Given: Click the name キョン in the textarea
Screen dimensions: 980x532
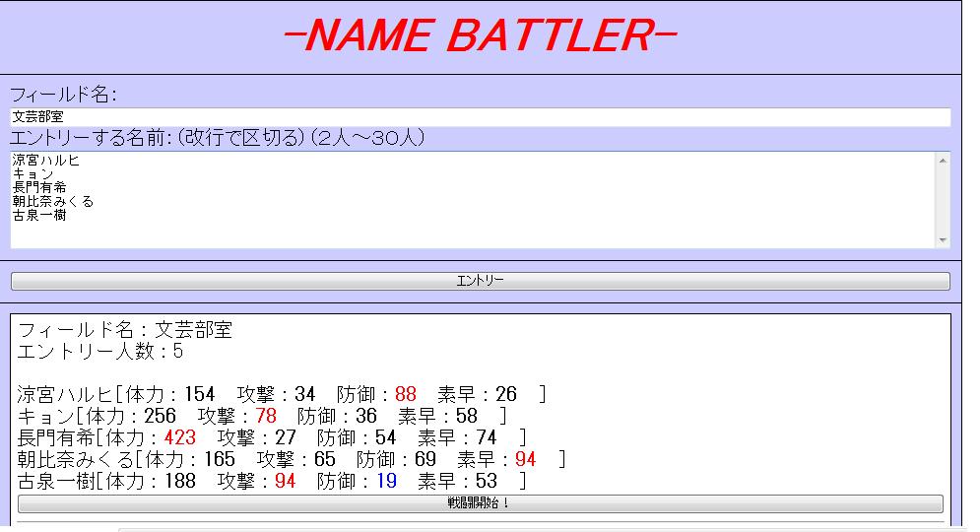Looking at the screenshot, I should point(33,173).
